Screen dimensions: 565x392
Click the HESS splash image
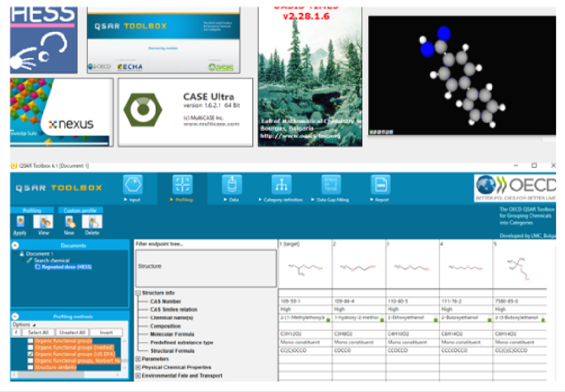click(44, 40)
